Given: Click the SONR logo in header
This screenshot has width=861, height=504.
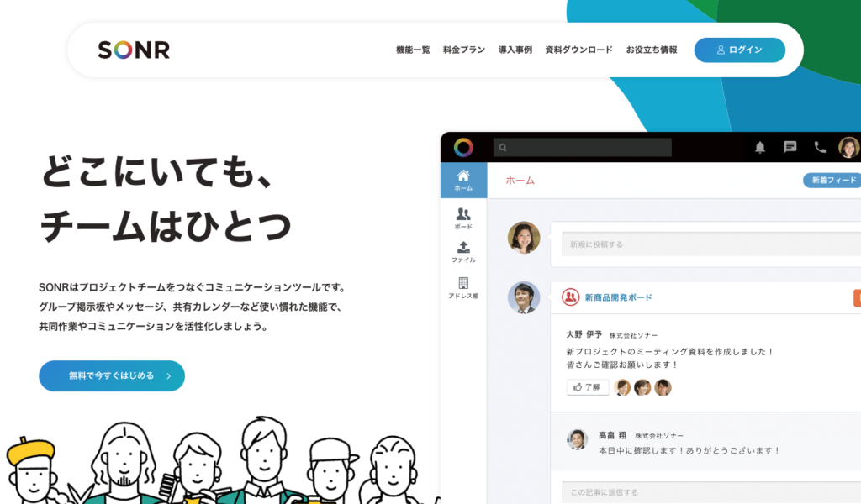Looking at the screenshot, I should point(134,50).
